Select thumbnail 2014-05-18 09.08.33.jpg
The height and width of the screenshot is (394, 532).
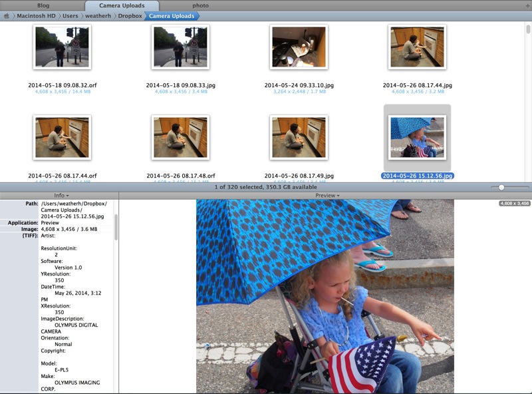coord(180,47)
